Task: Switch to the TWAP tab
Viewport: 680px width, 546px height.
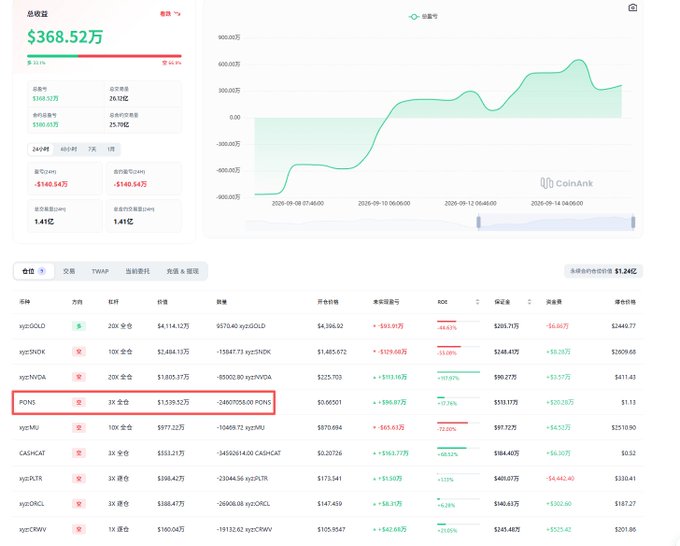Action: tap(100, 271)
